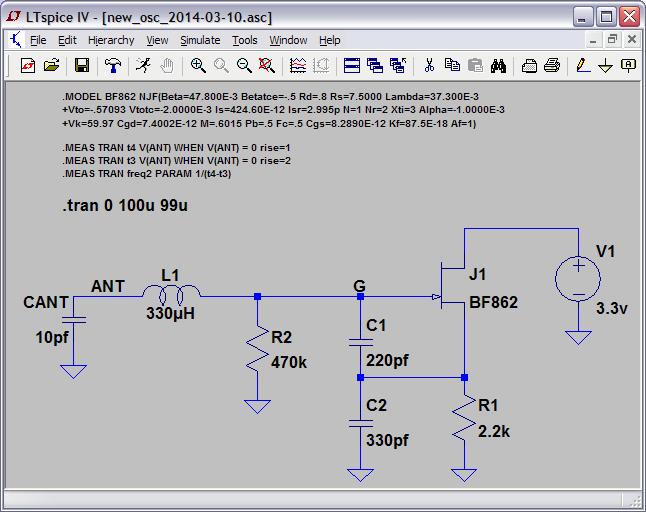This screenshot has height=512, width=646.
Task: Click the R1 resistor label
Action: pyautogui.click(x=488, y=405)
